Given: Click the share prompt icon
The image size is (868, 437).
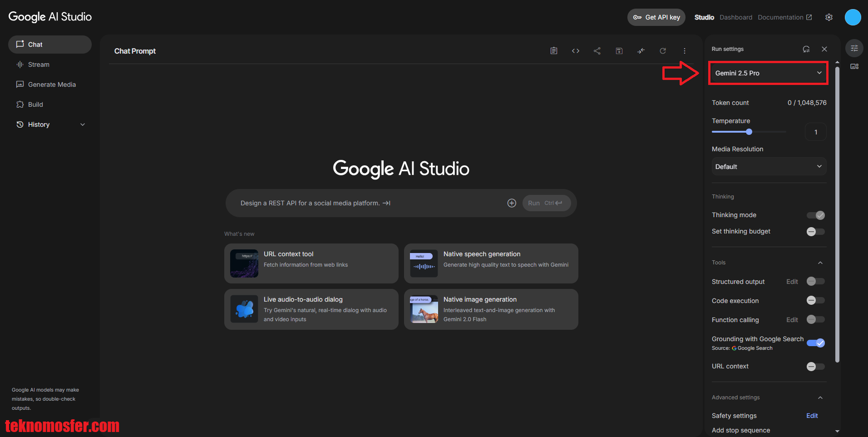Looking at the screenshot, I should (597, 51).
